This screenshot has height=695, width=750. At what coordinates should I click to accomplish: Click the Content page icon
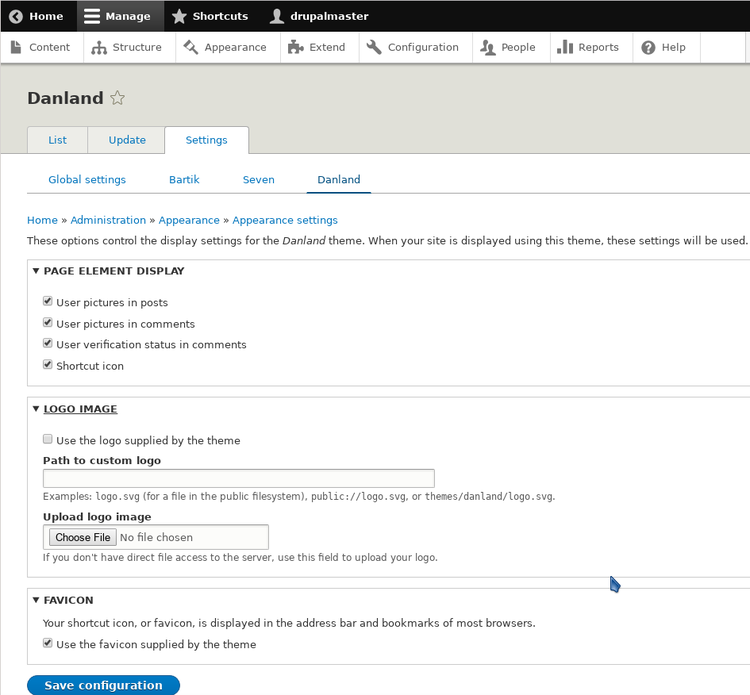[16, 47]
